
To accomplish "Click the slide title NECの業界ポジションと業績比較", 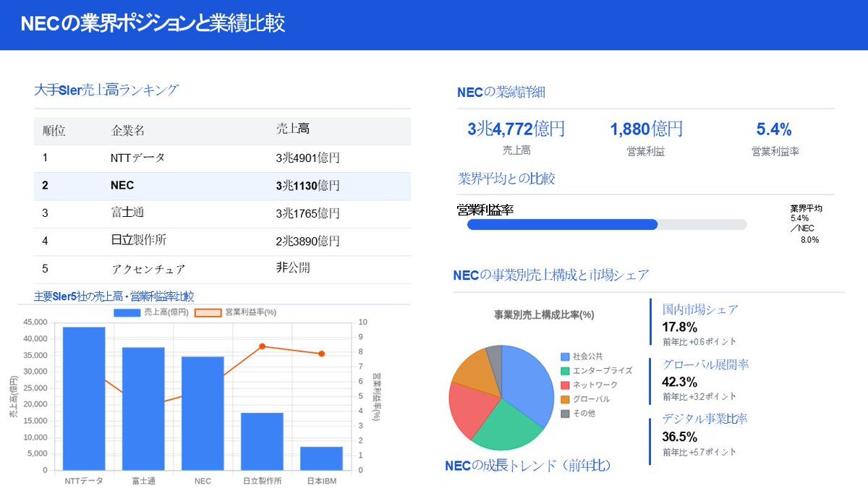I will (153, 24).
